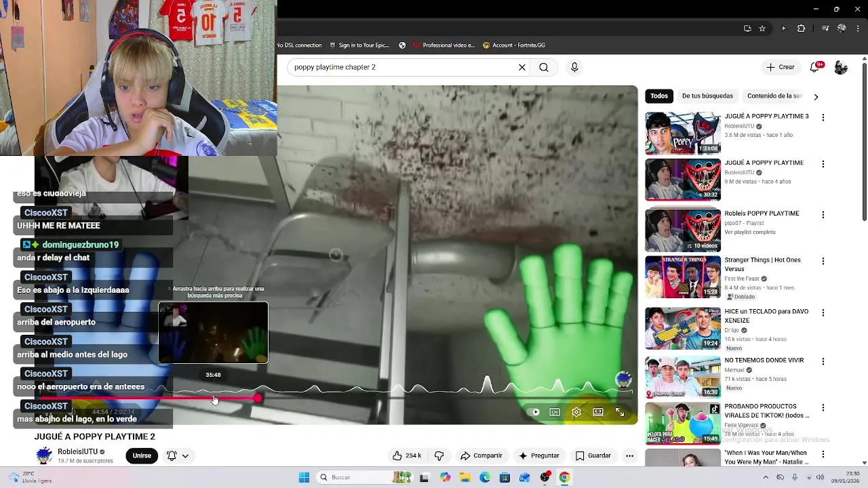Image resolution: width=868 pixels, height=488 pixels.
Task: Click the red video progress scrubber
Action: [258, 399]
